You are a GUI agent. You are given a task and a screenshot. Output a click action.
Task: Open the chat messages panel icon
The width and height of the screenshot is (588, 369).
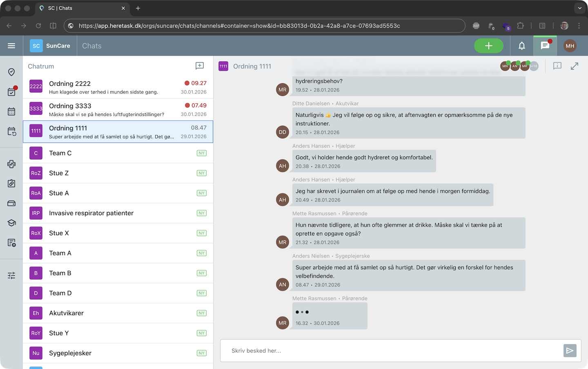tap(545, 46)
